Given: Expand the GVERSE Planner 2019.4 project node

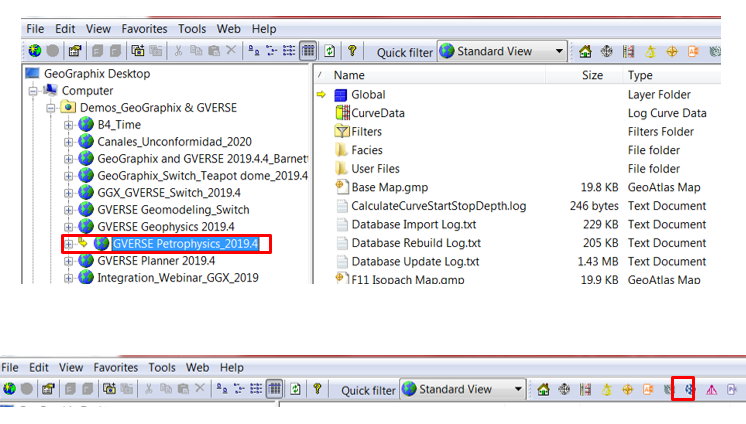Looking at the screenshot, I should tap(69, 261).
